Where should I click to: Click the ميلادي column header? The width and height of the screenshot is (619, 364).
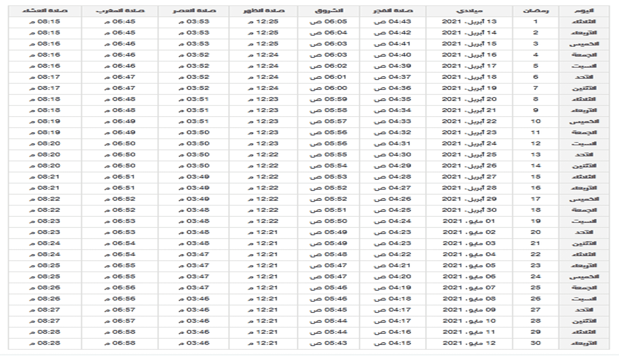pos(469,11)
